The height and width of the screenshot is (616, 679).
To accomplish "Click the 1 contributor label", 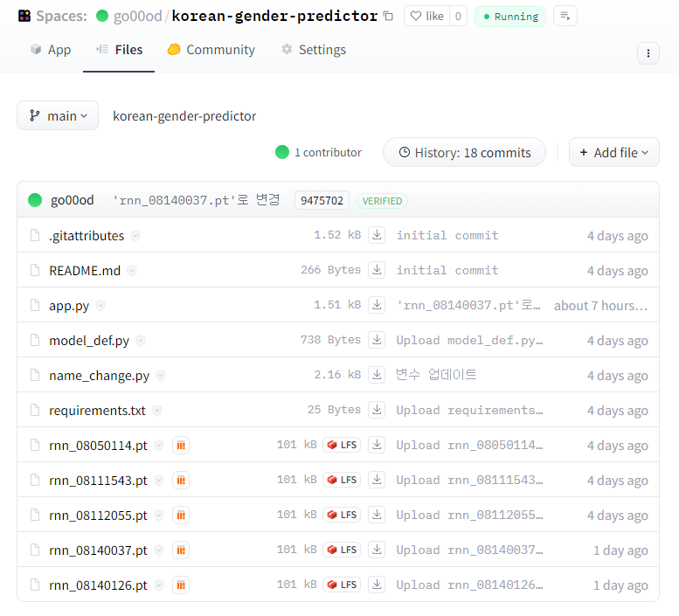I will point(328,152).
